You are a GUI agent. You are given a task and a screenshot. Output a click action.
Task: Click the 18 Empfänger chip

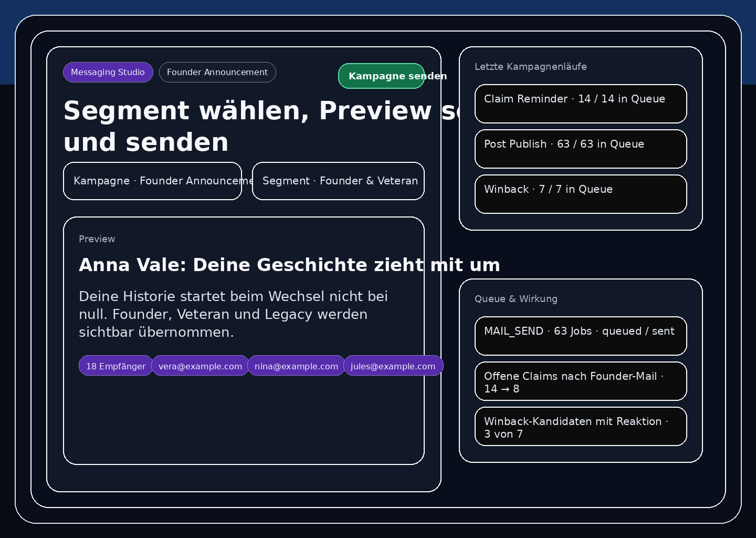coord(115,366)
